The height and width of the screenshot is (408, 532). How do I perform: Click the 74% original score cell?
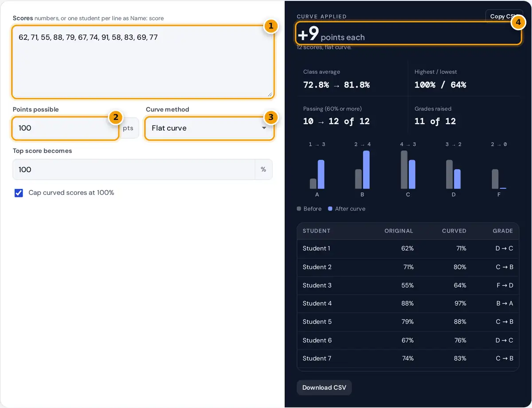pos(407,358)
